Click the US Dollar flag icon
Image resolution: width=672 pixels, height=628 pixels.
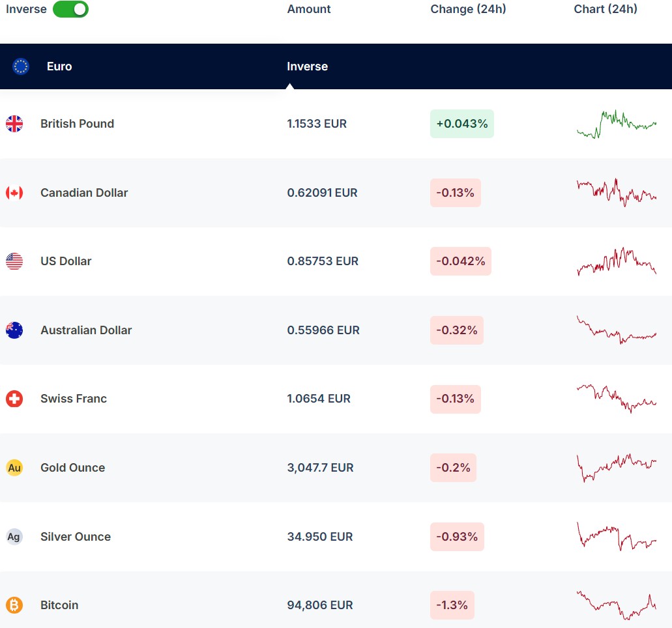coord(14,261)
